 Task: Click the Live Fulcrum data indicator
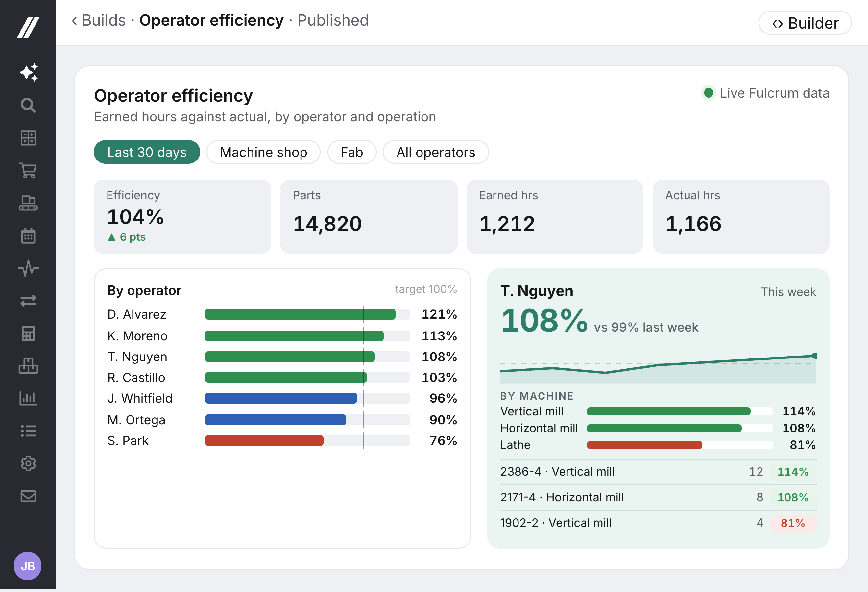point(765,93)
